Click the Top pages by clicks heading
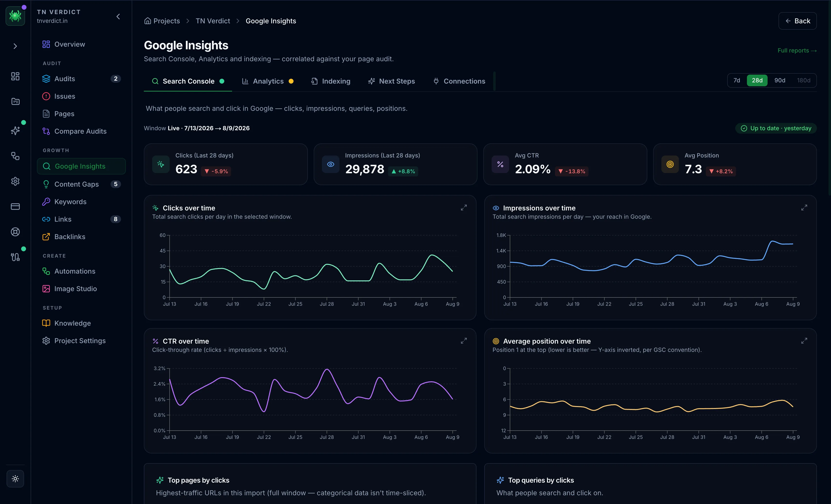831x504 pixels. point(198,480)
